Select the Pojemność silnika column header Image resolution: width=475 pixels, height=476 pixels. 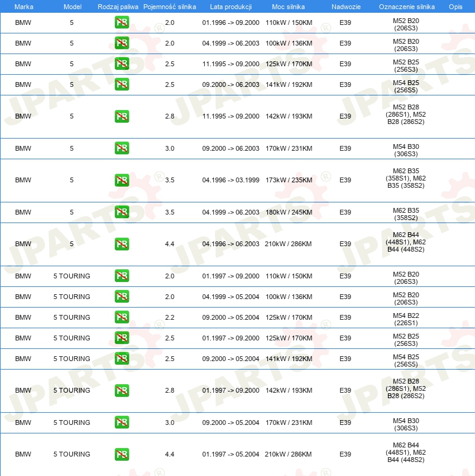point(169,6)
